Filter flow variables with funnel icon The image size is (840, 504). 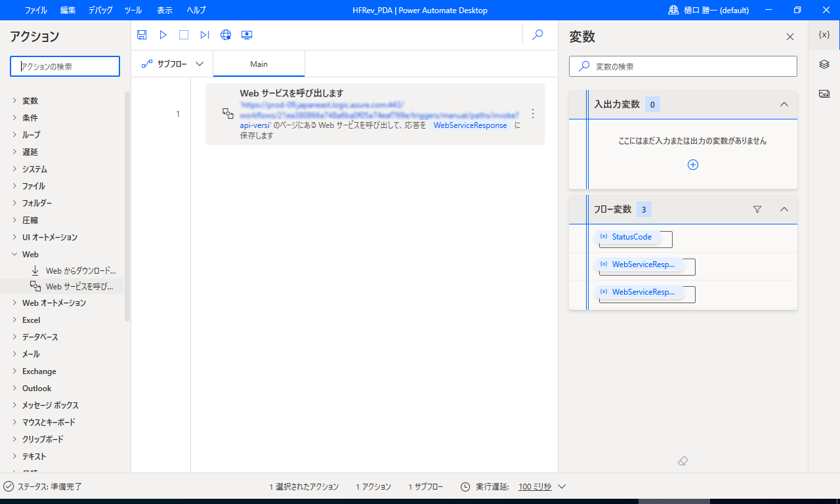(757, 209)
